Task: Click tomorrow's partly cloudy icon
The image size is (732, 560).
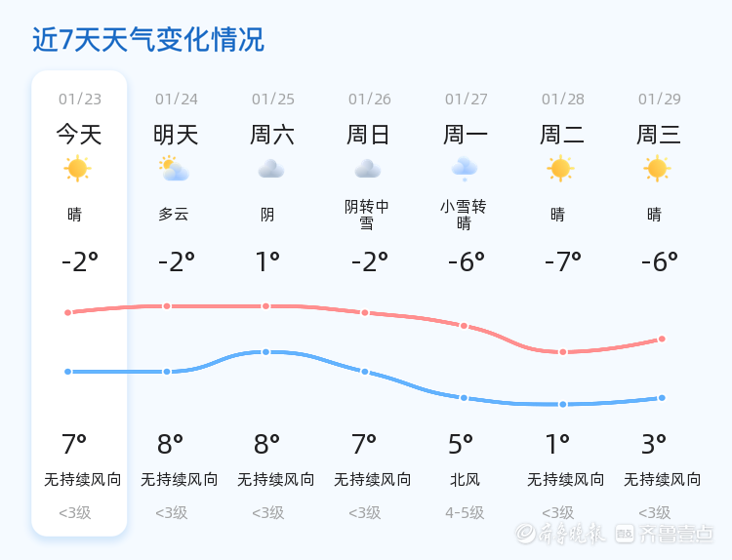Action: coord(174,169)
